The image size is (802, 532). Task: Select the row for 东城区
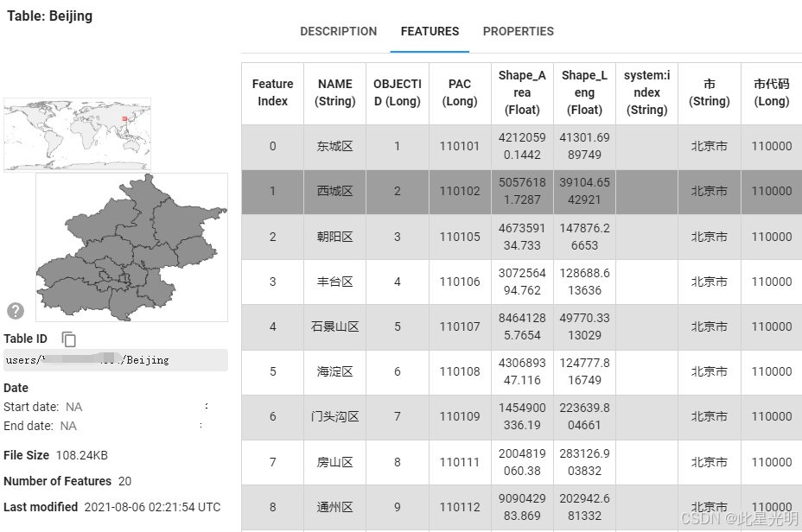click(522, 147)
